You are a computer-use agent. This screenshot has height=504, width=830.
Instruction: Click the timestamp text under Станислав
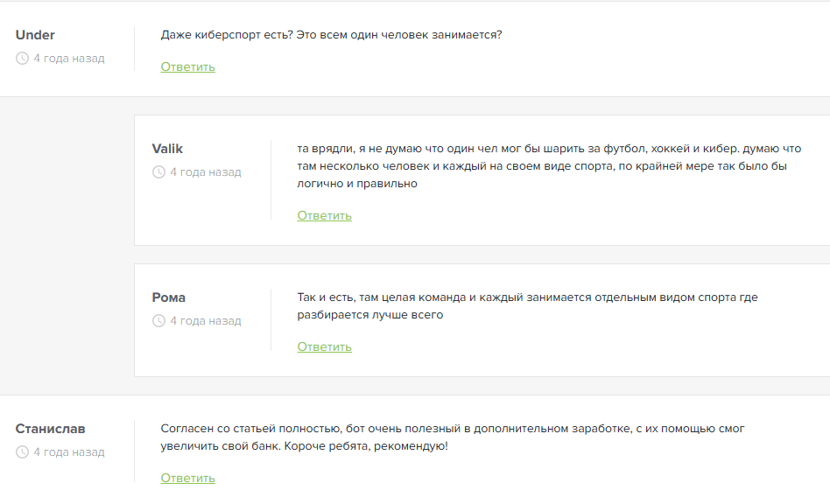tap(69, 452)
